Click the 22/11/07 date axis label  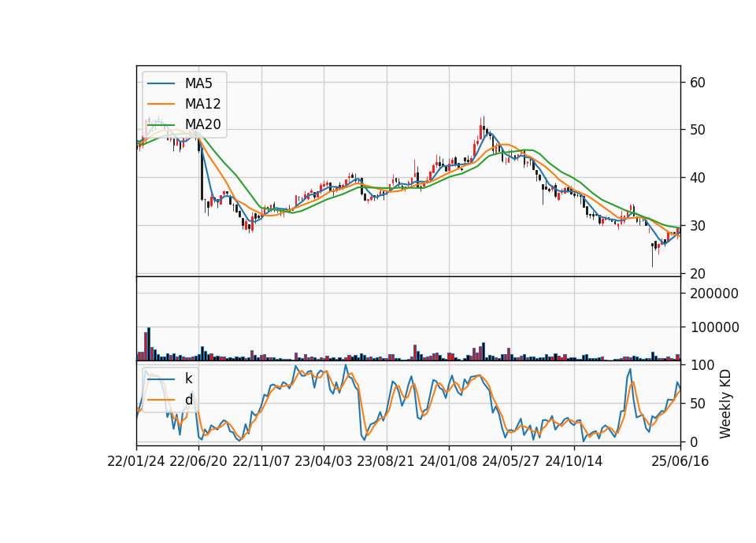(261, 461)
